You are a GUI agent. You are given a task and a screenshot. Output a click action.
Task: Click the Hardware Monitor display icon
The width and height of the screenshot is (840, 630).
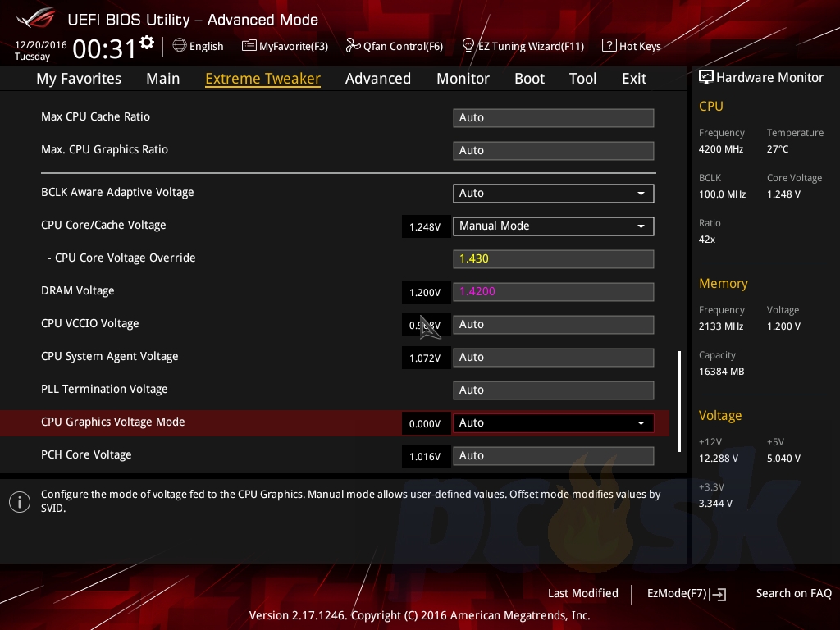706,77
